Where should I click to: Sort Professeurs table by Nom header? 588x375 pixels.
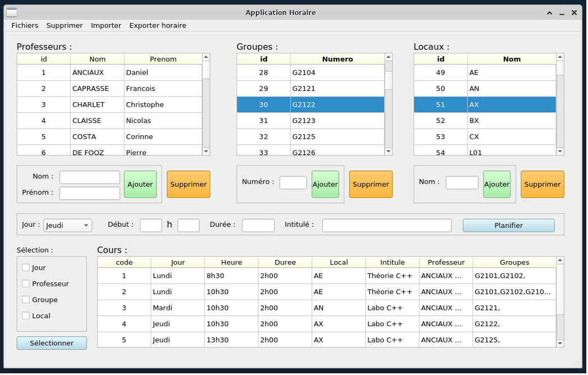click(x=98, y=60)
